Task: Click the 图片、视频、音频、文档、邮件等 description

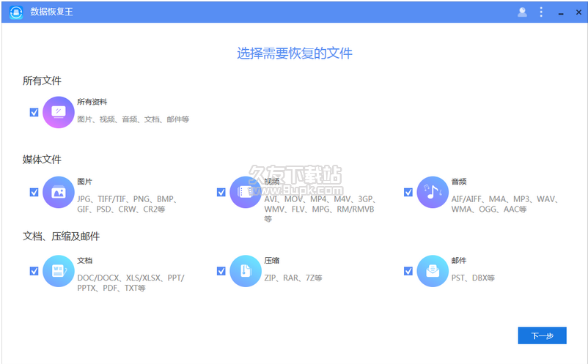Action: coord(133,119)
